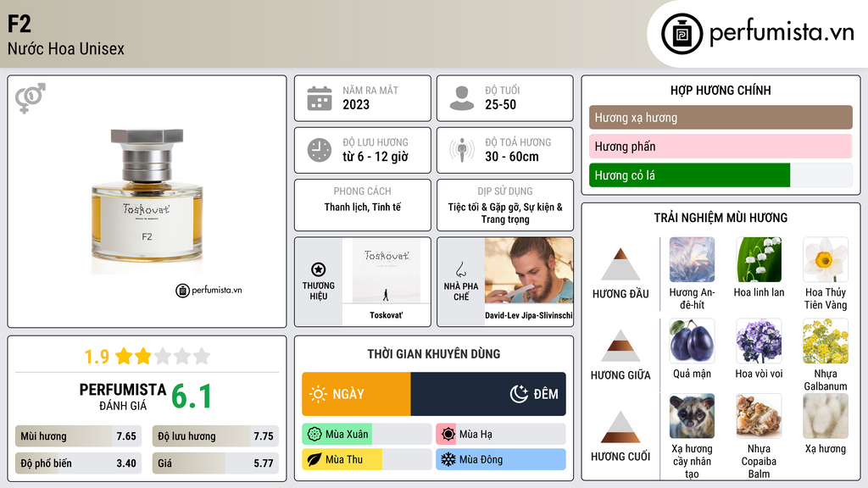
Task: Click the Hương đầu pyramid icon
Action: [x=620, y=264]
